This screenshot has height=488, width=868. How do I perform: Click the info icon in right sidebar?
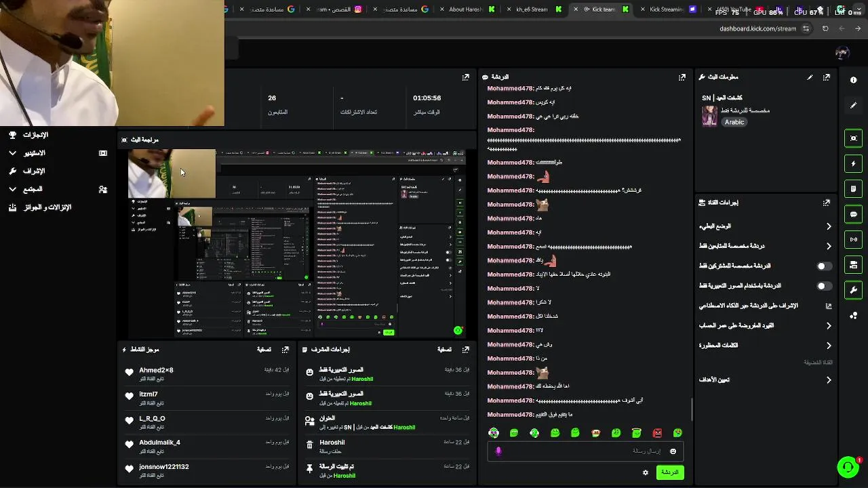tap(853, 80)
